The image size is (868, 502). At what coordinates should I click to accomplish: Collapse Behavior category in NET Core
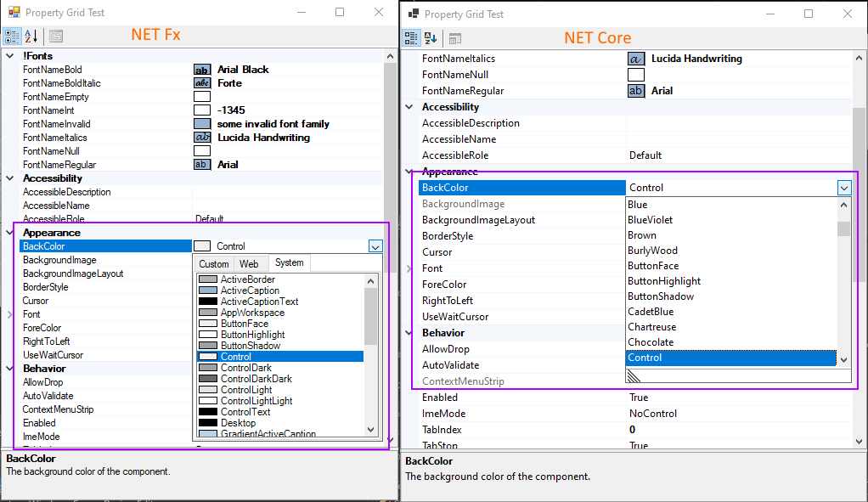point(409,333)
